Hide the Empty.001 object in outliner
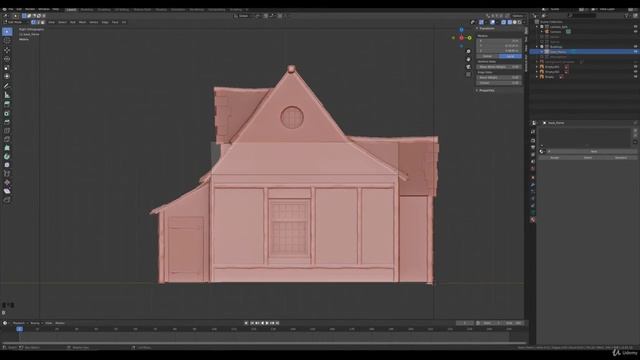Viewport: 640px width, 360px height. pyautogui.click(x=636, y=67)
